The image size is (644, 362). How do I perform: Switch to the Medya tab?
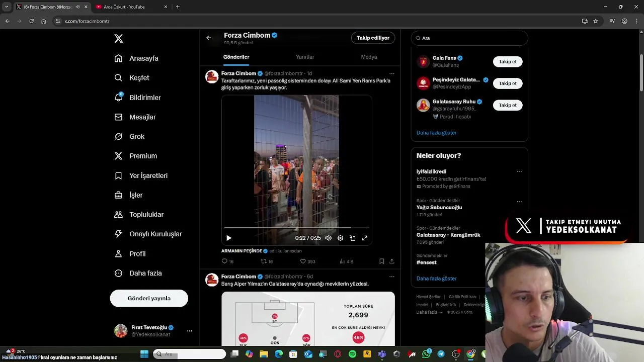[x=369, y=57]
